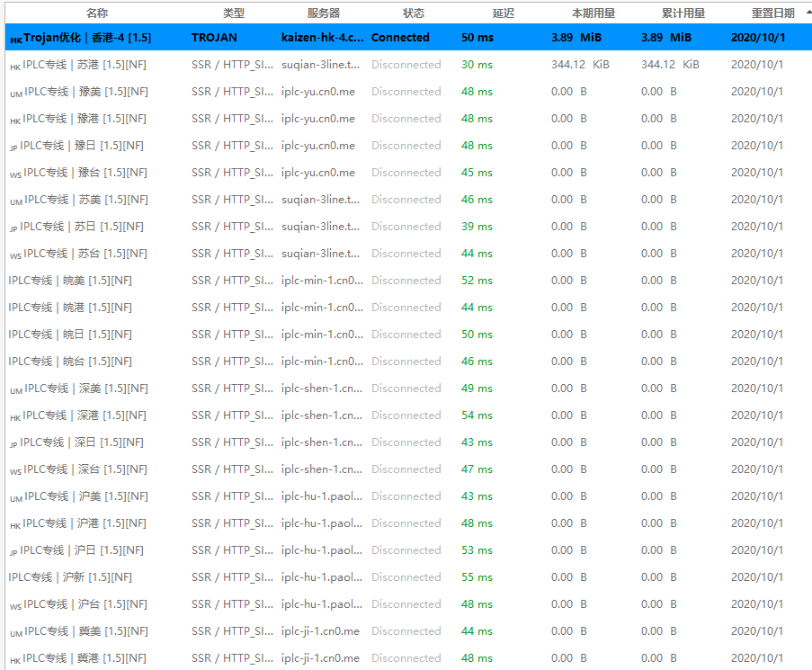Screen dimensions: 812x670
Task: Click the 344.12 KiB value under 本期用量
Action: 580,65
